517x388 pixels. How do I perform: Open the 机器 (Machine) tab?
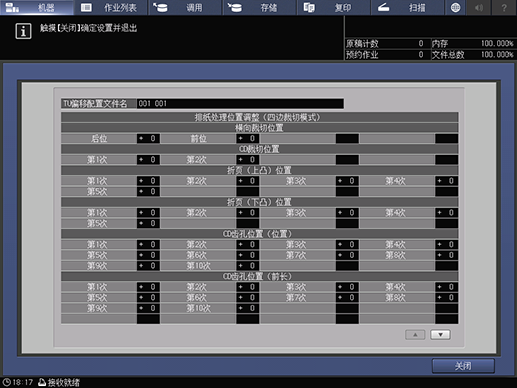pyautogui.click(x=37, y=7)
